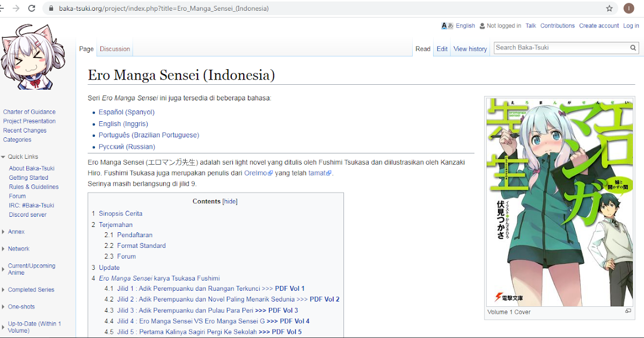Image resolution: width=644 pixels, height=338 pixels.
Task: Open the tamat external link
Action: [320, 173]
